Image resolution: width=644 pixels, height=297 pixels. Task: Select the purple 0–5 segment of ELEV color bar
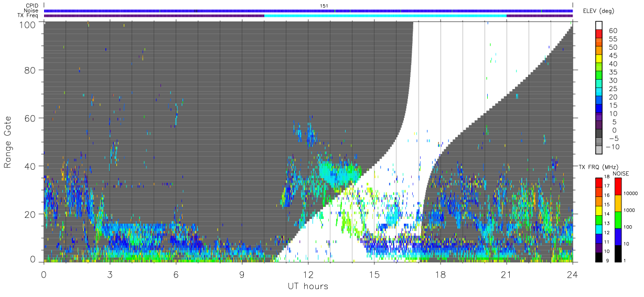[x=599, y=126]
